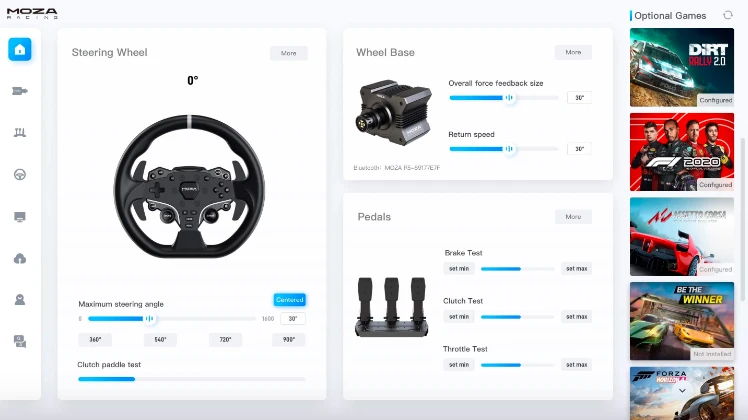Click the Overall force feedback size slider handle
This screenshot has height=420, width=748.
click(x=509, y=98)
